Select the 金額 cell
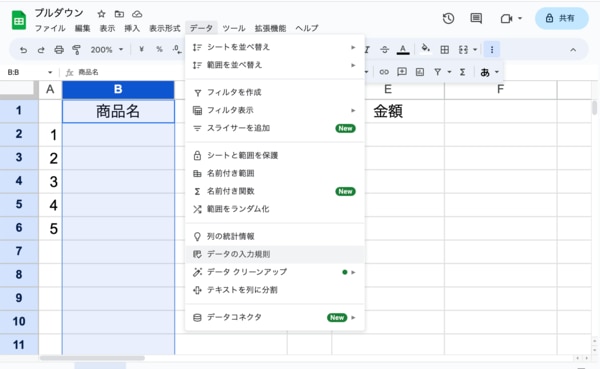The image size is (600, 369). pos(388,111)
